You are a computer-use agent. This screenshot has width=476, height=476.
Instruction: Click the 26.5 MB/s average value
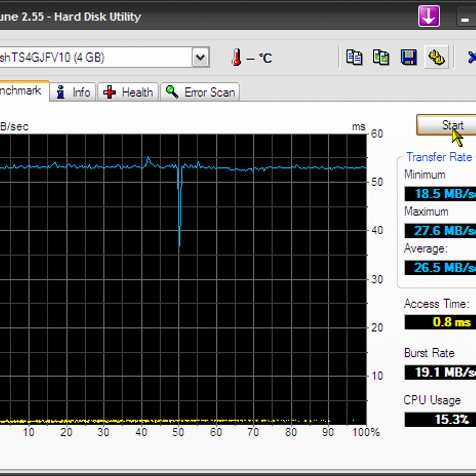click(x=440, y=267)
